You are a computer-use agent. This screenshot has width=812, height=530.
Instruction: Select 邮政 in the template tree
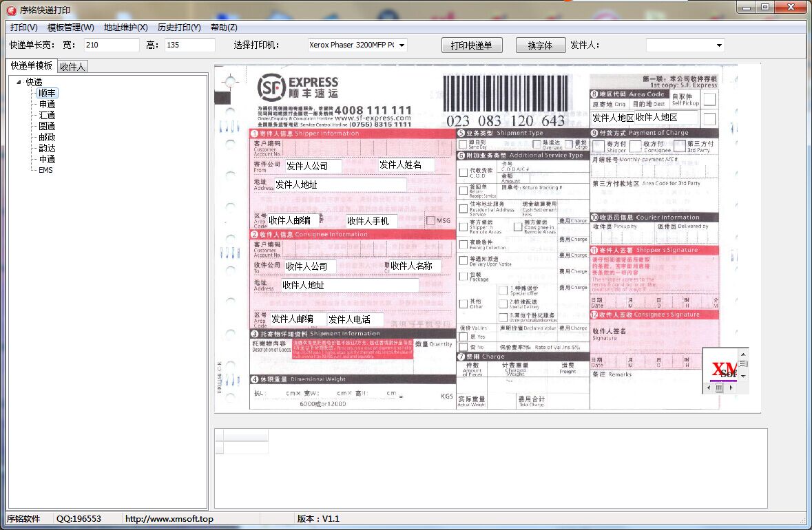pyautogui.click(x=47, y=137)
